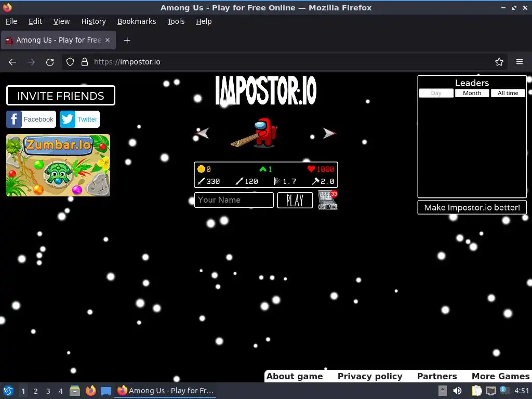Bookmark this page with star icon
Screen dimensions: 532x399
[499, 62]
